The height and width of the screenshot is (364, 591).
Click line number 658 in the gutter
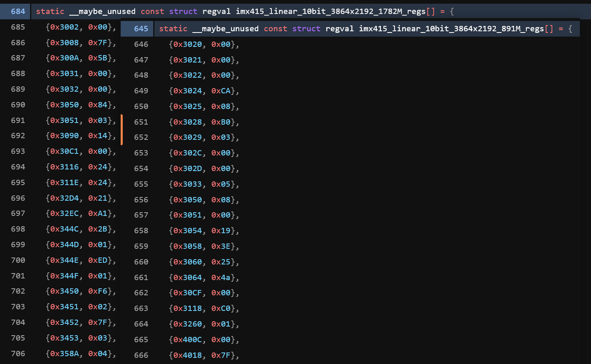[x=141, y=231]
